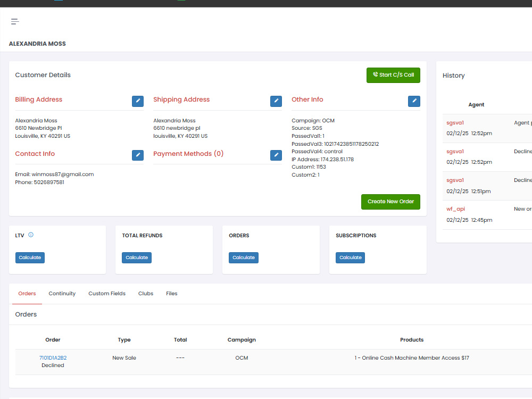Click the ALEXANDRIA MOSS page title
The height and width of the screenshot is (399, 532).
point(37,44)
